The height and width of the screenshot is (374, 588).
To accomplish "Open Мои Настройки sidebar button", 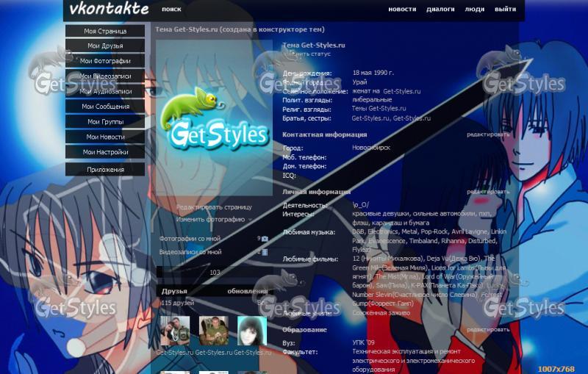I will (x=105, y=152).
